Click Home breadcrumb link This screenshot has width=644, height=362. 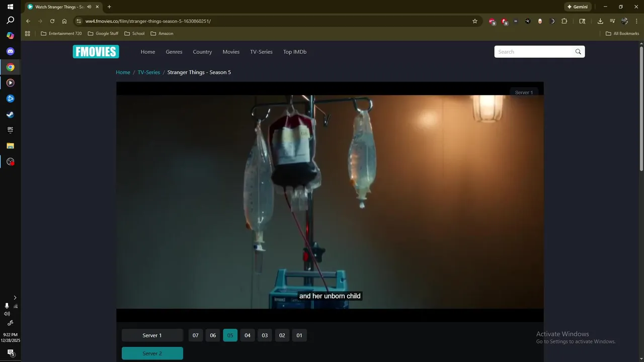[123, 72]
